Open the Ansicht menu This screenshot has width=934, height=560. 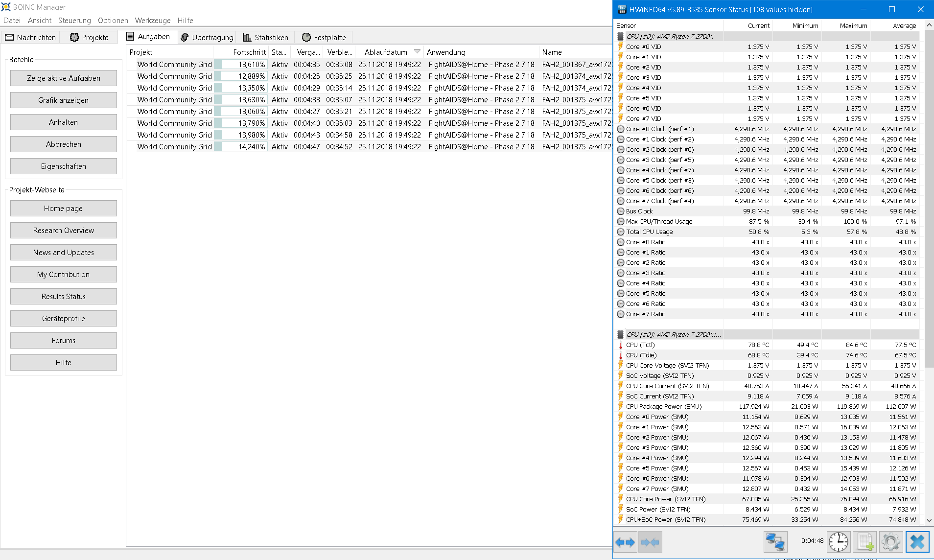40,21
